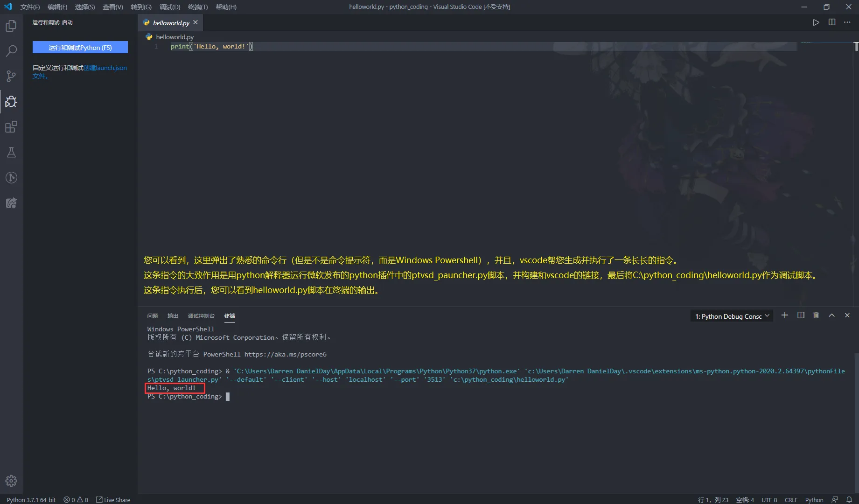Switch to the 调试控制台 panel tab

coord(202,316)
